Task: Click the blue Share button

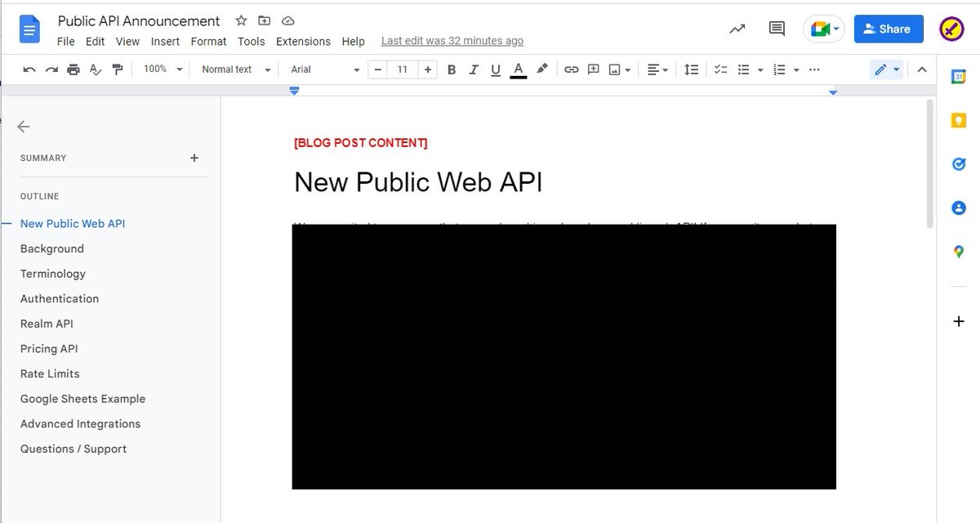Action: (889, 29)
